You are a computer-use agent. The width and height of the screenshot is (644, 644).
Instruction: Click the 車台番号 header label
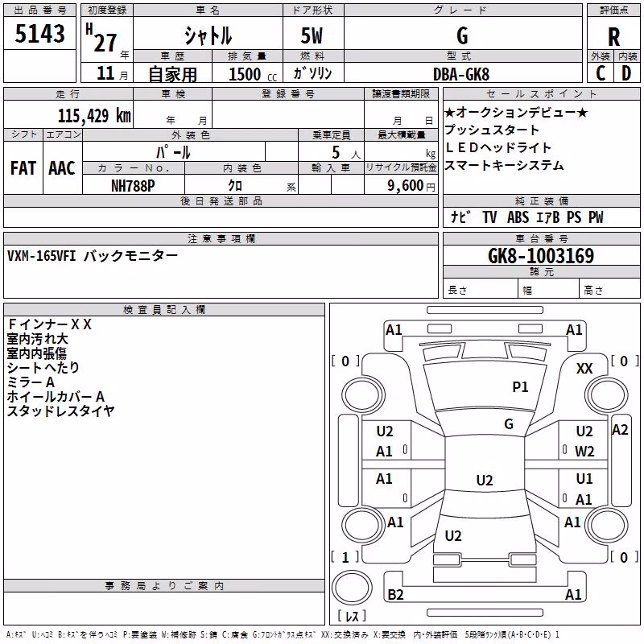pos(541,238)
